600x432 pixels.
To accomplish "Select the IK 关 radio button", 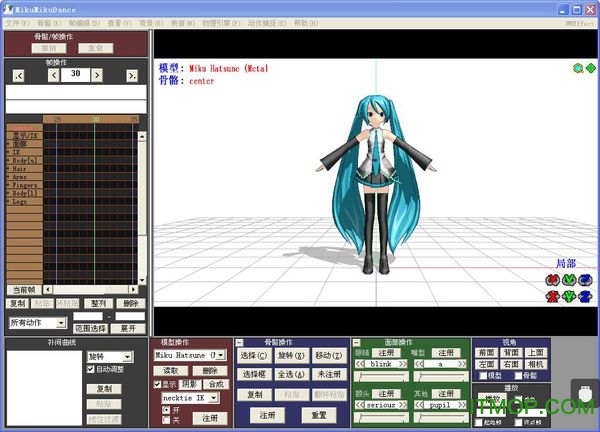I will [166, 420].
